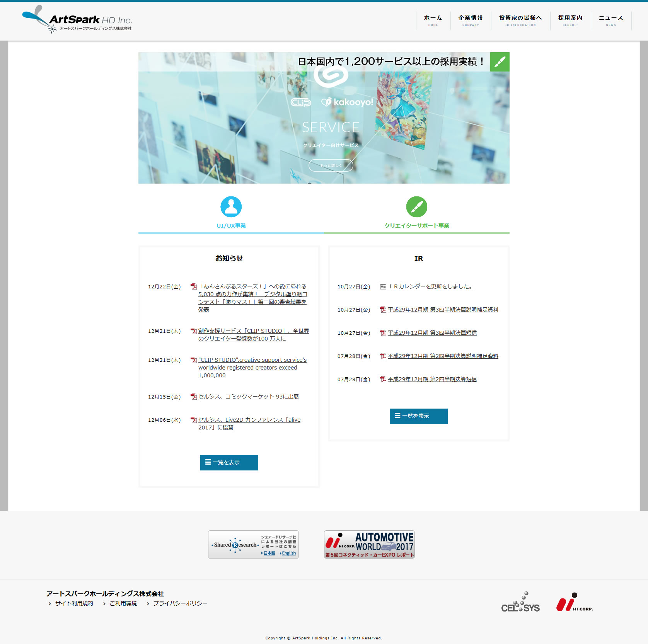Select the クリエイターサポート事業 tab label
This screenshot has height=644, width=648.
pyautogui.click(x=417, y=226)
